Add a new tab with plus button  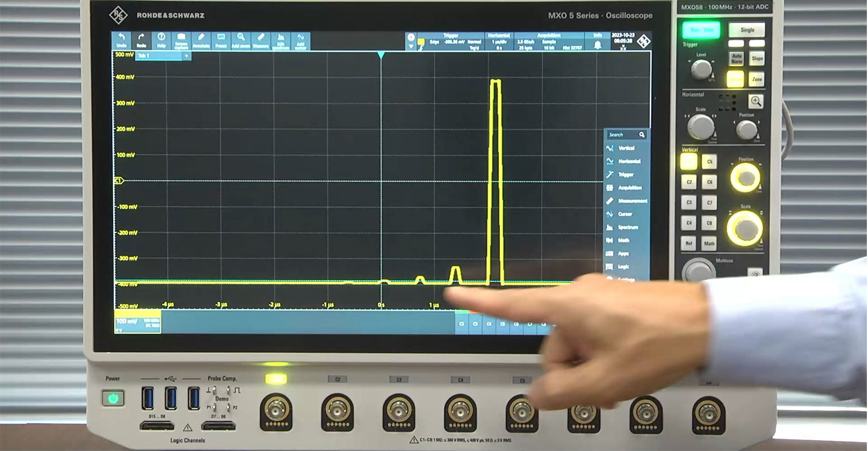click(x=186, y=56)
